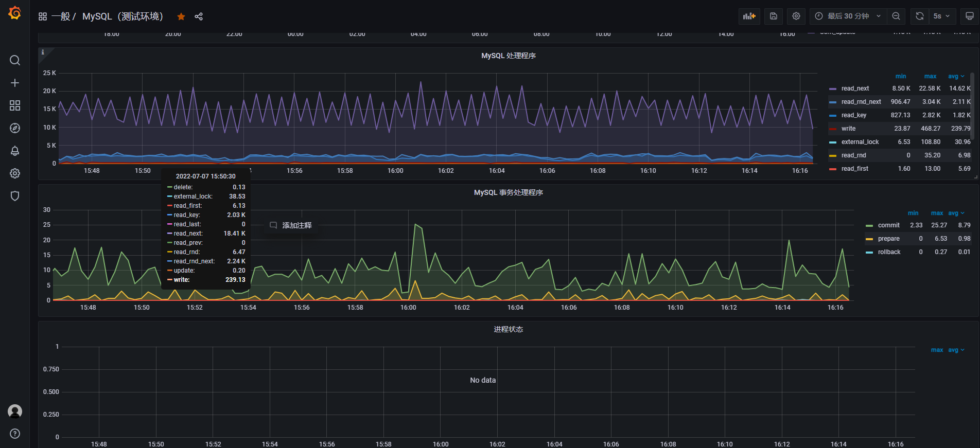
Task: Click the commit peak near 16:00
Action: (415, 224)
